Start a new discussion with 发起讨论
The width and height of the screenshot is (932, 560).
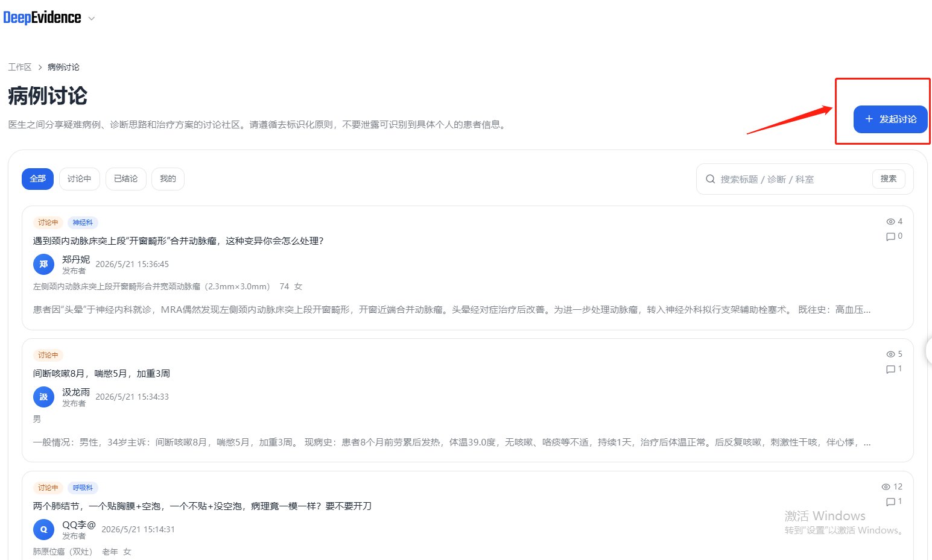890,119
